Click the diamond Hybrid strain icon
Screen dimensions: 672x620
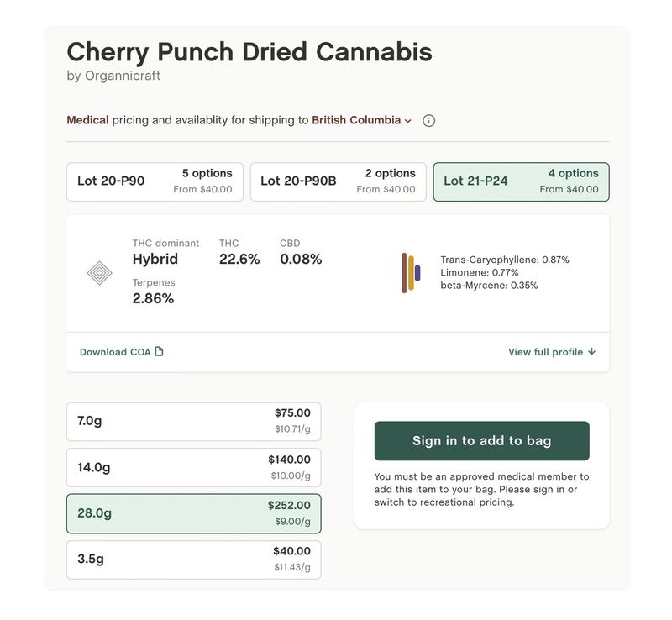(x=99, y=273)
